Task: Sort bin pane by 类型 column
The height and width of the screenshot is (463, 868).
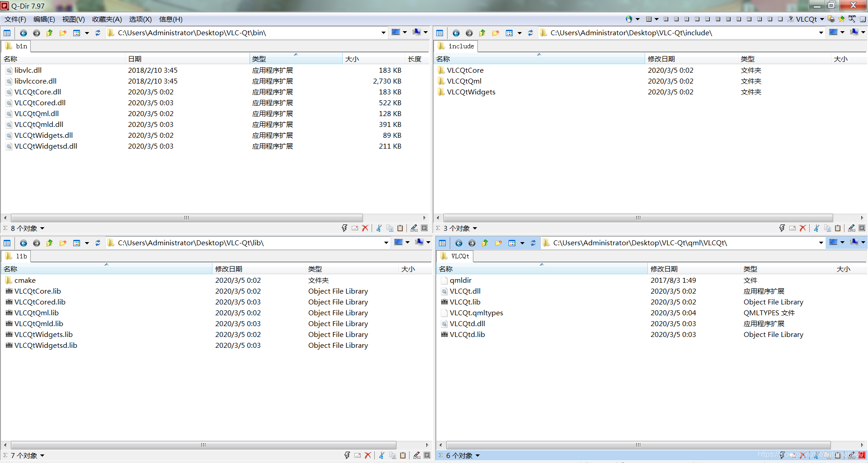Action: click(296, 59)
